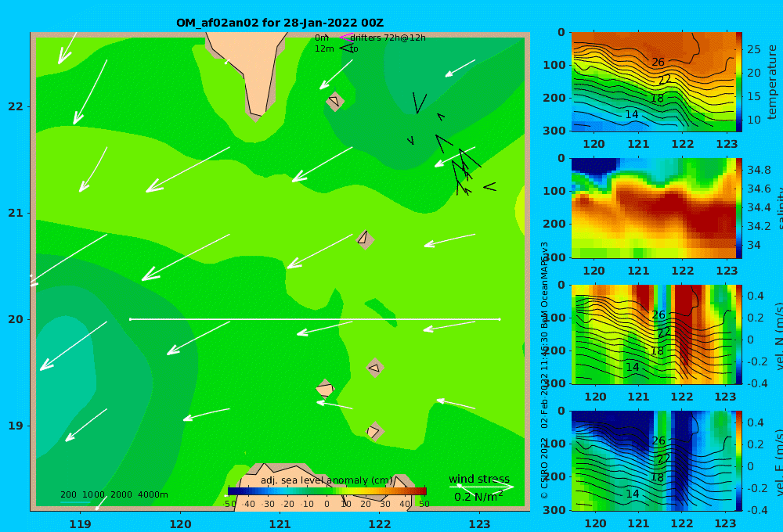Click the '0.2 N/m²' wind stress value
This screenshot has height=532, width=783.
click(x=478, y=497)
